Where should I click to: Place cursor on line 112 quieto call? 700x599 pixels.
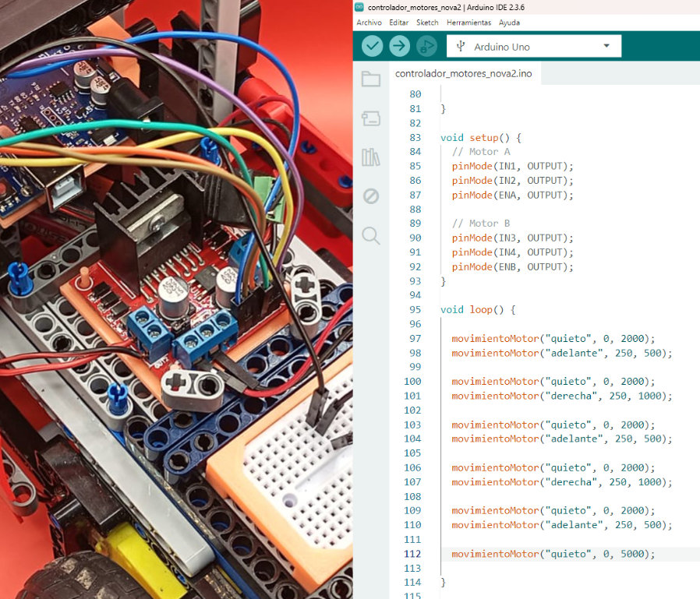pos(553,554)
